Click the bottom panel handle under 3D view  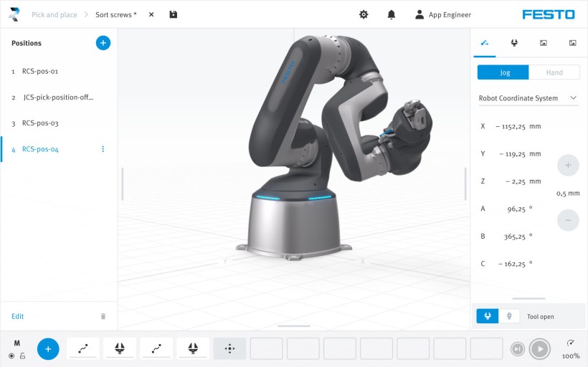coord(294,326)
